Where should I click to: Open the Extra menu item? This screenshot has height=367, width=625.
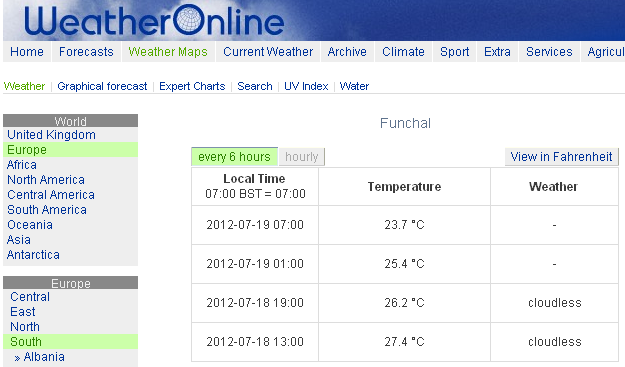[497, 52]
